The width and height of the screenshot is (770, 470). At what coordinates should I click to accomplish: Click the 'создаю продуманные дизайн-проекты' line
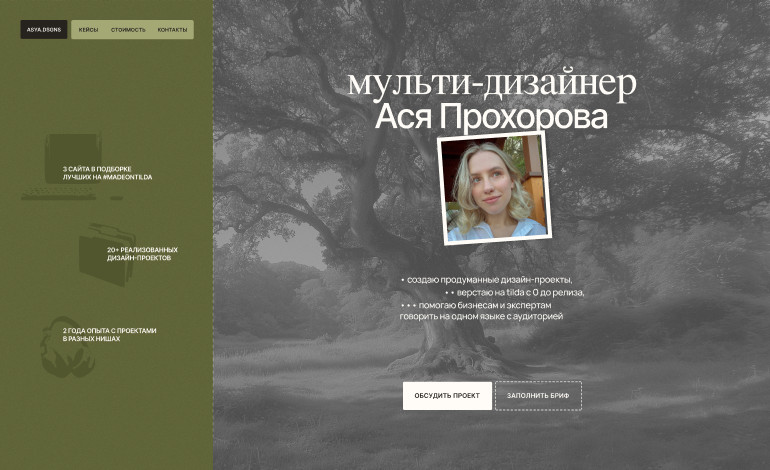486,279
